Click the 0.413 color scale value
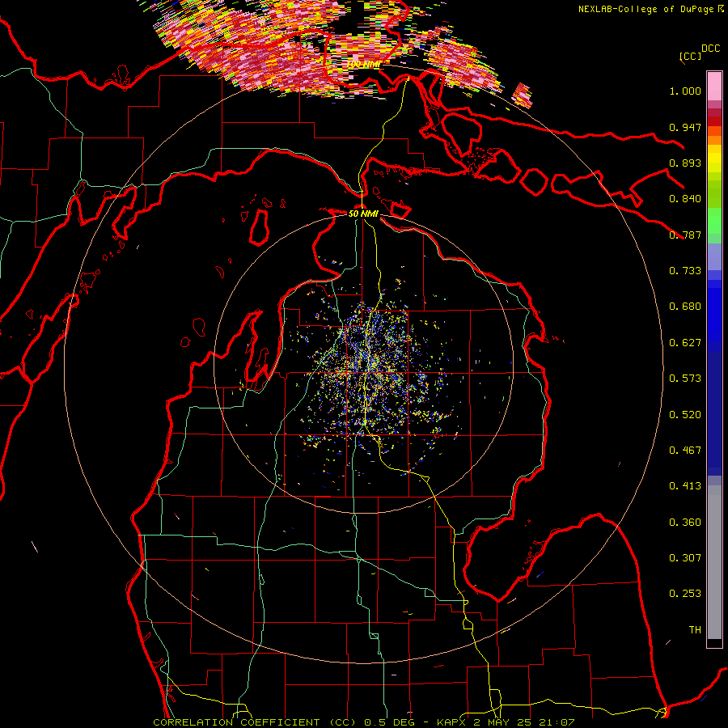728x728 pixels. pyautogui.click(x=685, y=486)
